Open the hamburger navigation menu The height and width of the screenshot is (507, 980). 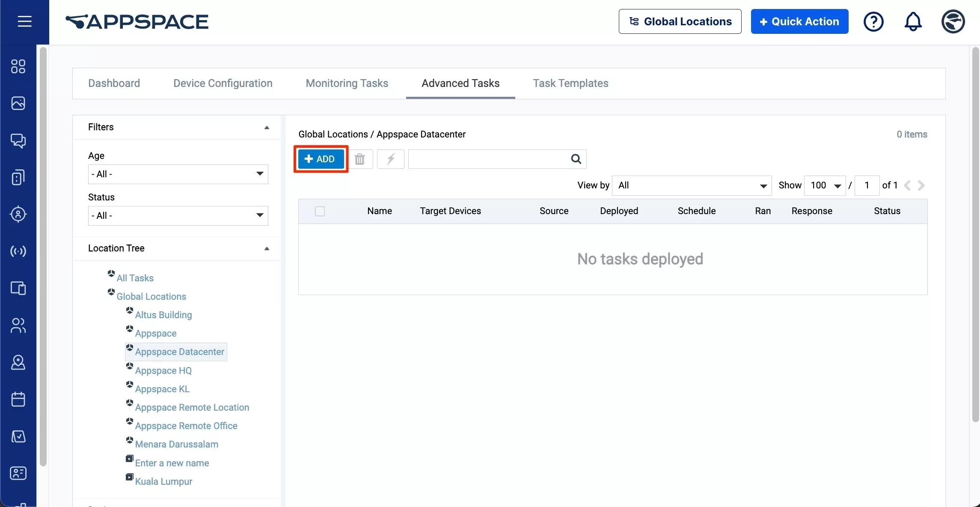pyautogui.click(x=24, y=21)
